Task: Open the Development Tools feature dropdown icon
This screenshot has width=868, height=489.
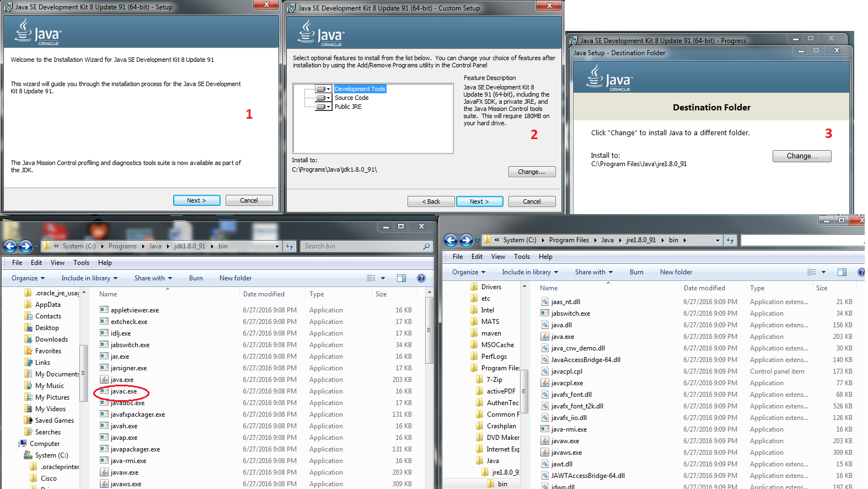Action: pos(323,89)
